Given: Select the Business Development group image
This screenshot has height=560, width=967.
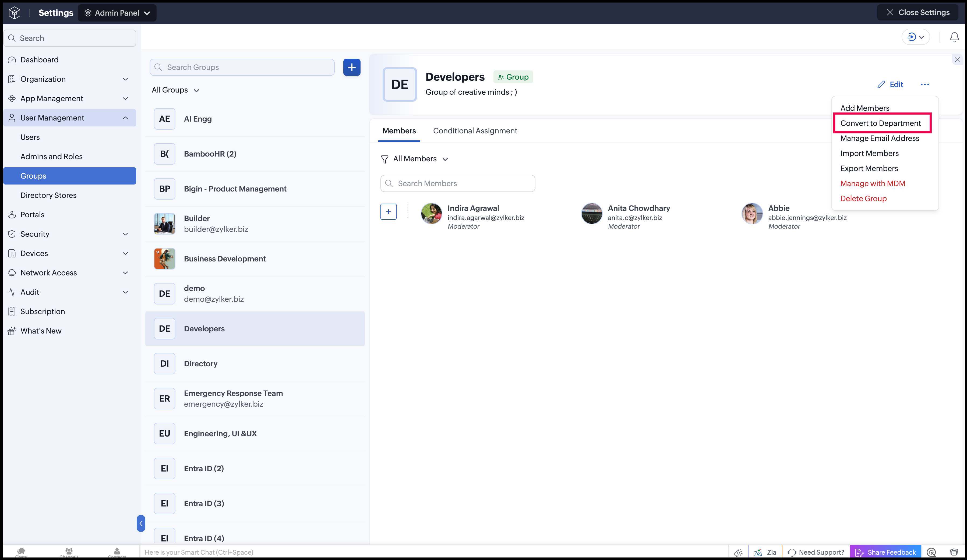Looking at the screenshot, I should coord(165,258).
